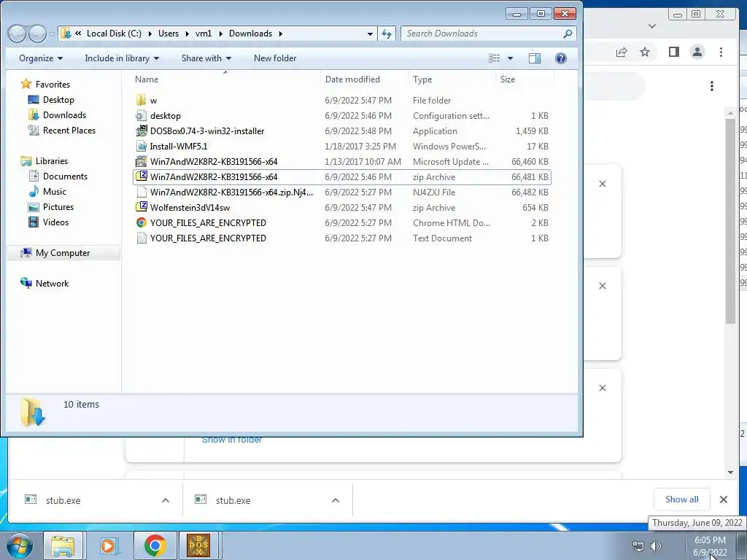Viewport: 747px width, 560px height.
Task: Select the Wolfenstein3dV14sw zip archive icon
Action: pyautogui.click(x=141, y=207)
